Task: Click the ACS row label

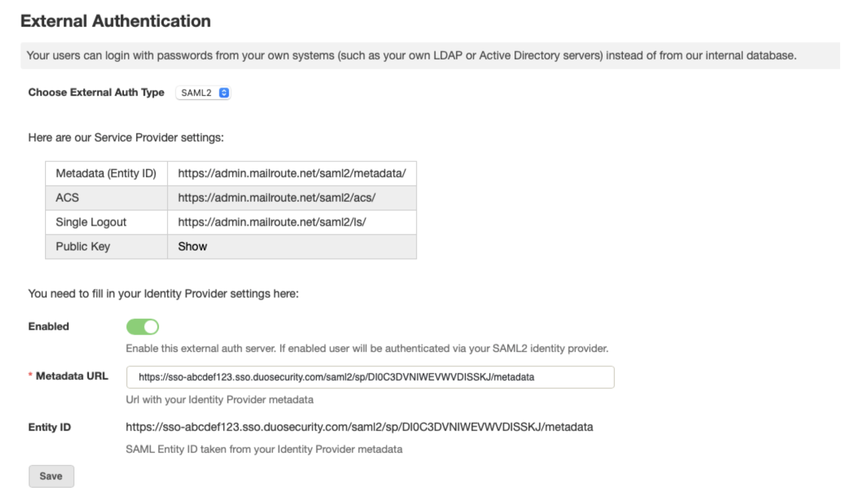Action: coord(67,198)
